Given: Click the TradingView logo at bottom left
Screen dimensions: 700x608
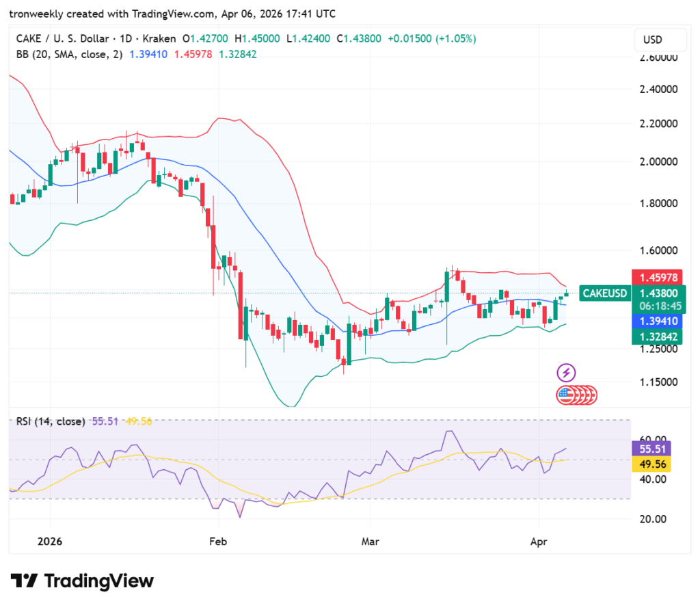Looking at the screenshot, I should click(x=82, y=581).
